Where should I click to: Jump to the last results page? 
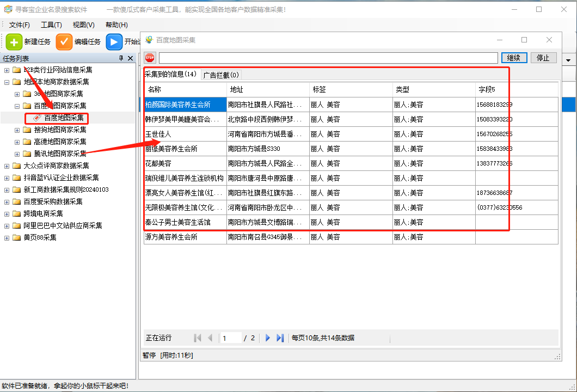click(x=280, y=338)
